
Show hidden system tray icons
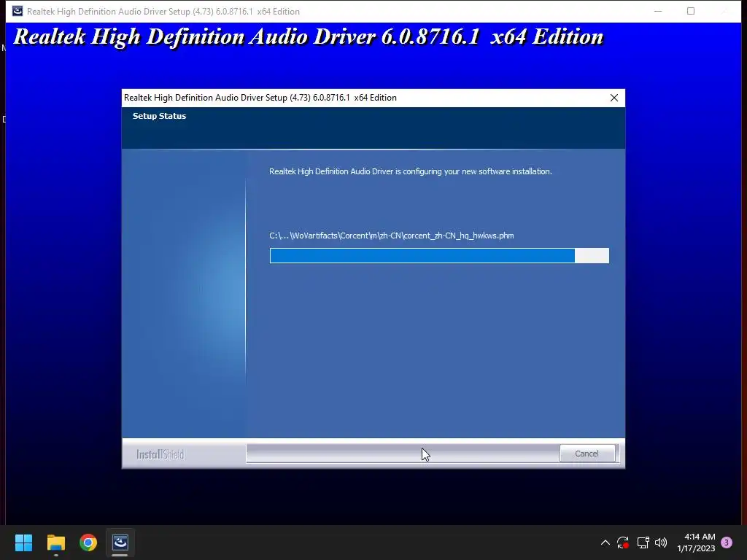605,542
